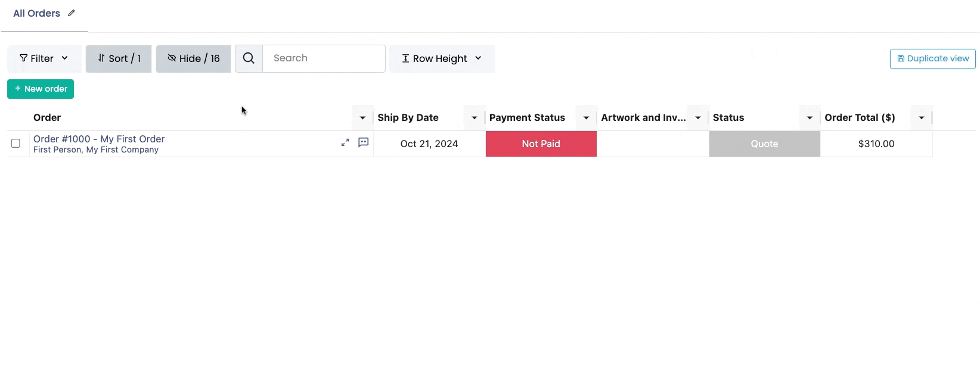The width and height of the screenshot is (980, 383).
Task: Select the checkbox for Order #1000
Action: point(15,144)
